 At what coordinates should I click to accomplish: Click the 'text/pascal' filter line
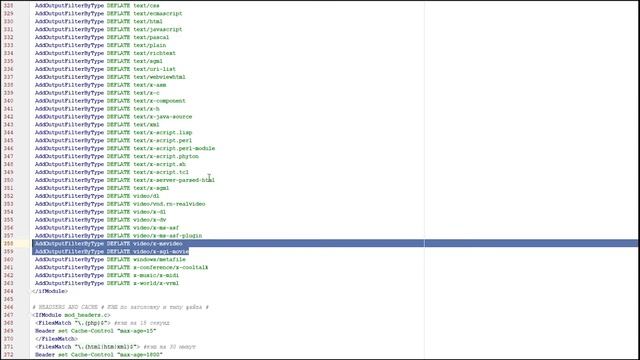click(102, 37)
